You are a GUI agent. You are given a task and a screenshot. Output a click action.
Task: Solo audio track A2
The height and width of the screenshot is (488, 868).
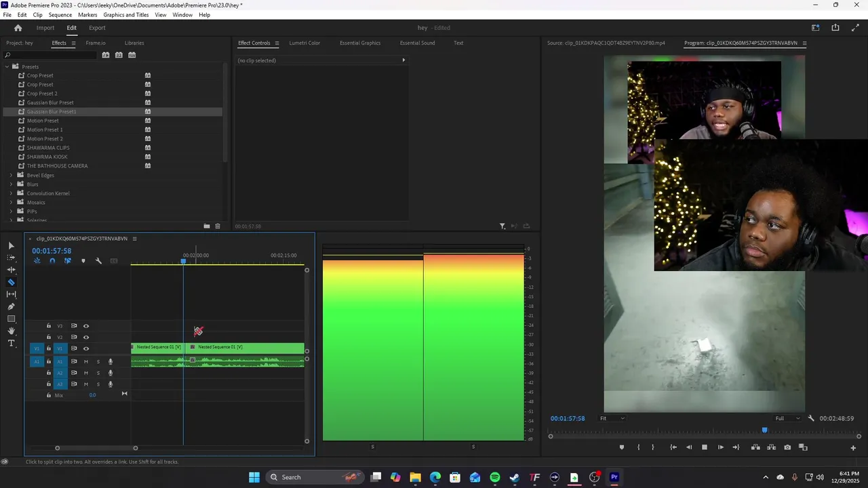(98, 373)
